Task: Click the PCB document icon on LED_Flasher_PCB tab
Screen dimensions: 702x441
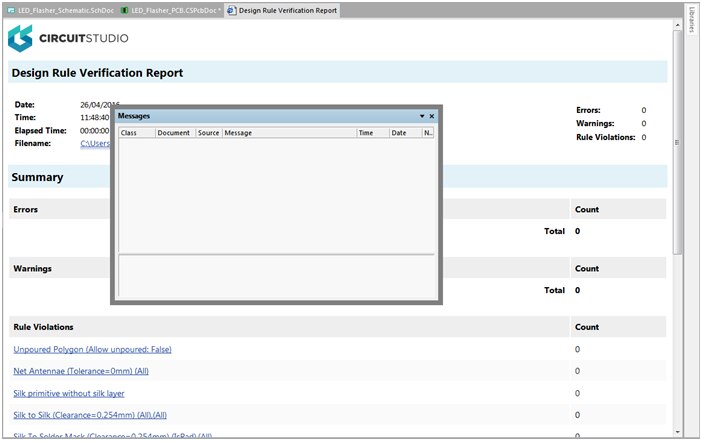Action: [125, 10]
